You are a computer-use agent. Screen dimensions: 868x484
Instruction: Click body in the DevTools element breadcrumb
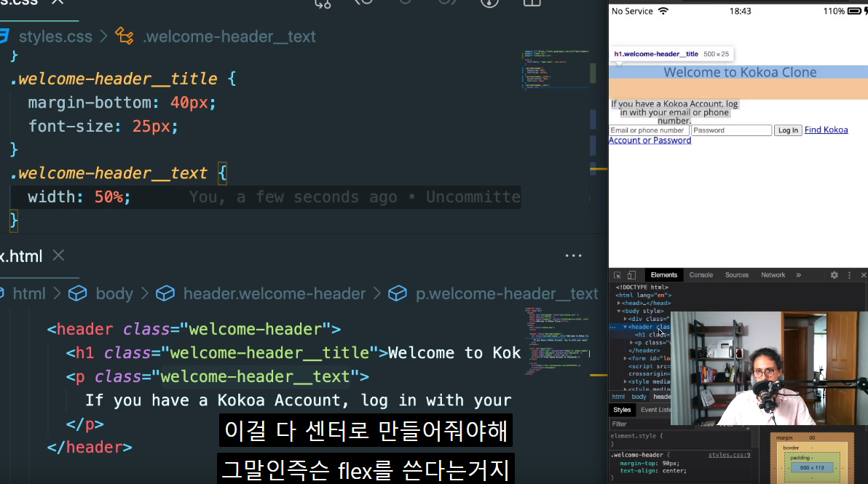coord(639,397)
